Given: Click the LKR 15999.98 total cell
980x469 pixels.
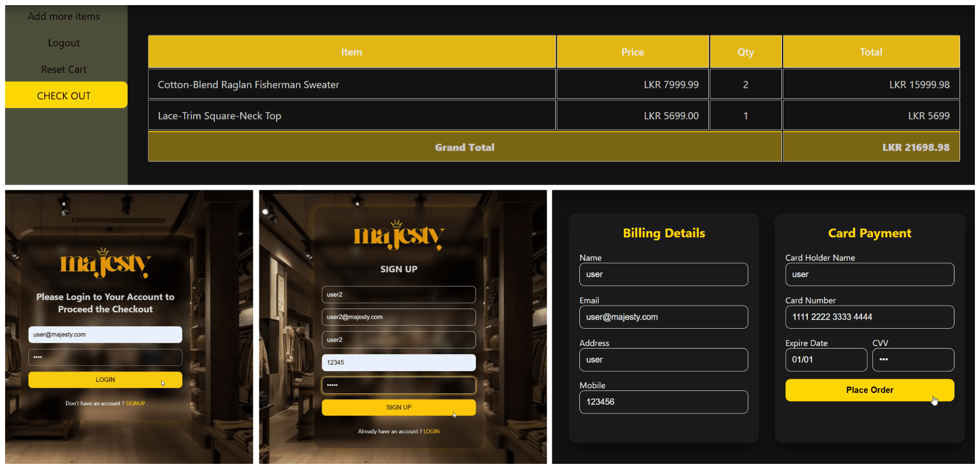Looking at the screenshot, I should coord(871,84).
